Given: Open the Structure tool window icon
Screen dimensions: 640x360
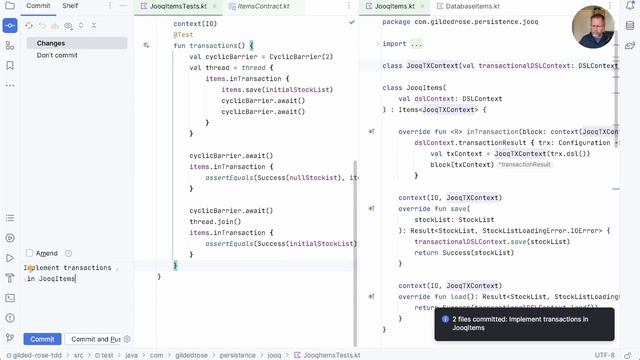Looking at the screenshot, I should click(10, 46).
